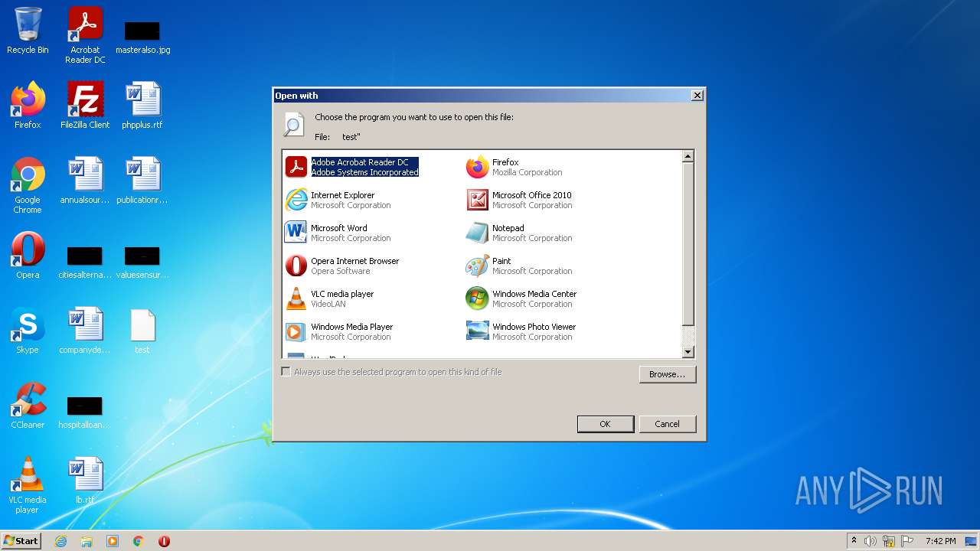The width and height of the screenshot is (980, 551).
Task: Select the companyde... document on desktop
Action: 85,331
